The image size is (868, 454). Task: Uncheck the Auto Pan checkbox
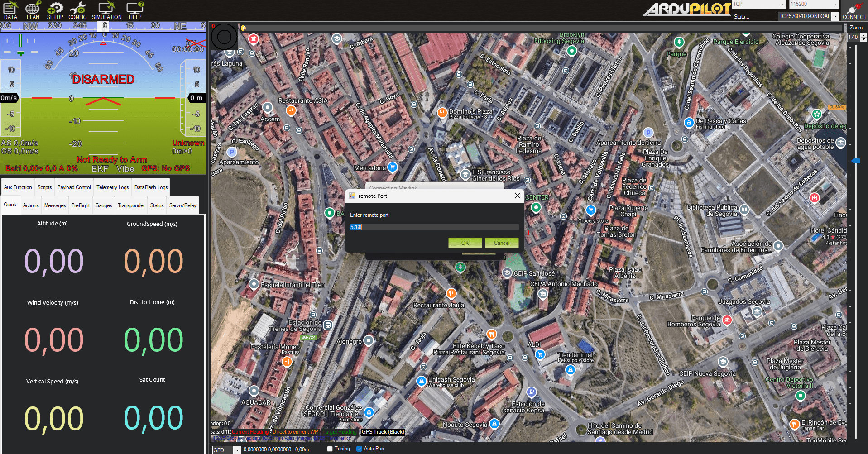point(359,449)
